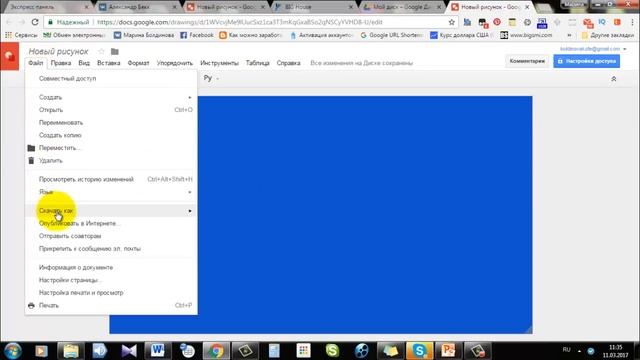Click 'Все изменения на Диске сохранены'

[x=362, y=63]
